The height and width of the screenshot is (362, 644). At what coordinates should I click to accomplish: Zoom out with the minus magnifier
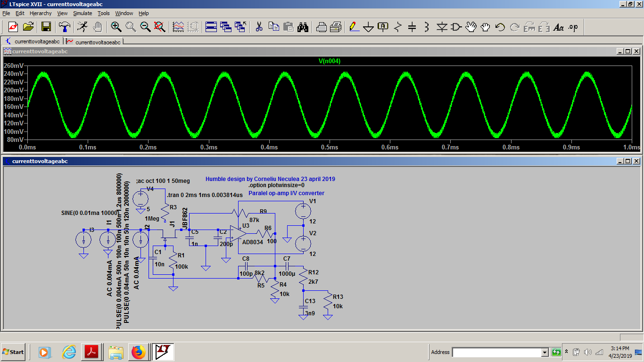[x=145, y=27]
